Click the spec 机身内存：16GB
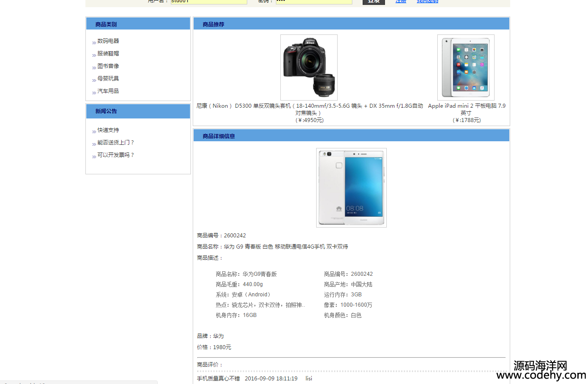This screenshot has width=588, height=384. tap(236, 315)
